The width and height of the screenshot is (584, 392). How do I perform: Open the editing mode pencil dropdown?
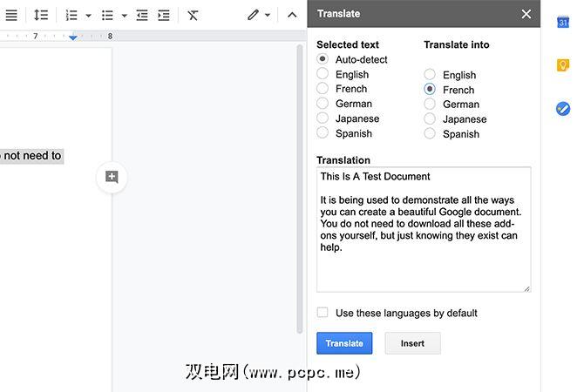(x=258, y=15)
